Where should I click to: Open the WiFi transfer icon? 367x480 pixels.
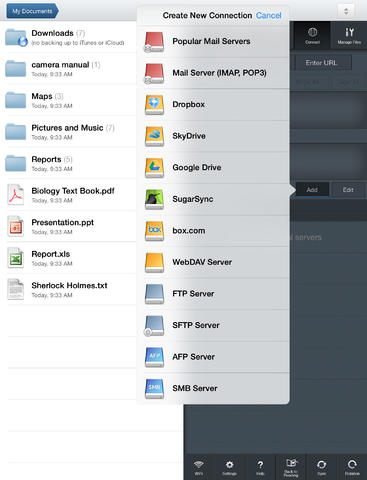(x=199, y=467)
